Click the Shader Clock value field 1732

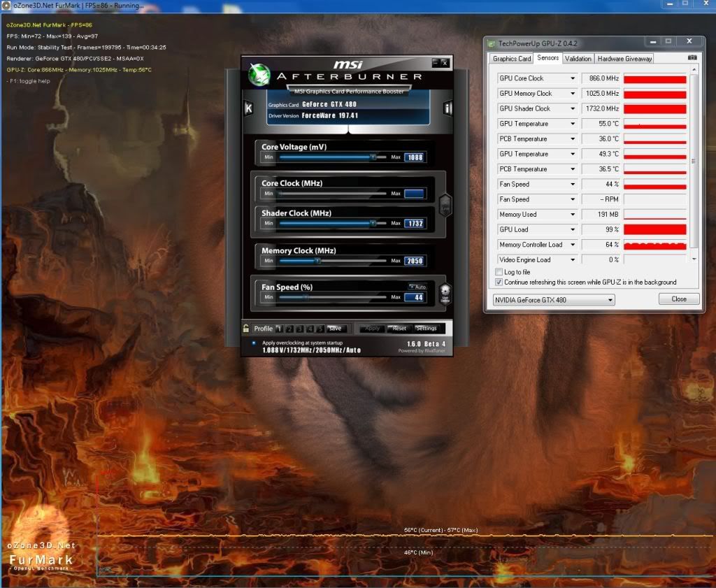(415, 223)
